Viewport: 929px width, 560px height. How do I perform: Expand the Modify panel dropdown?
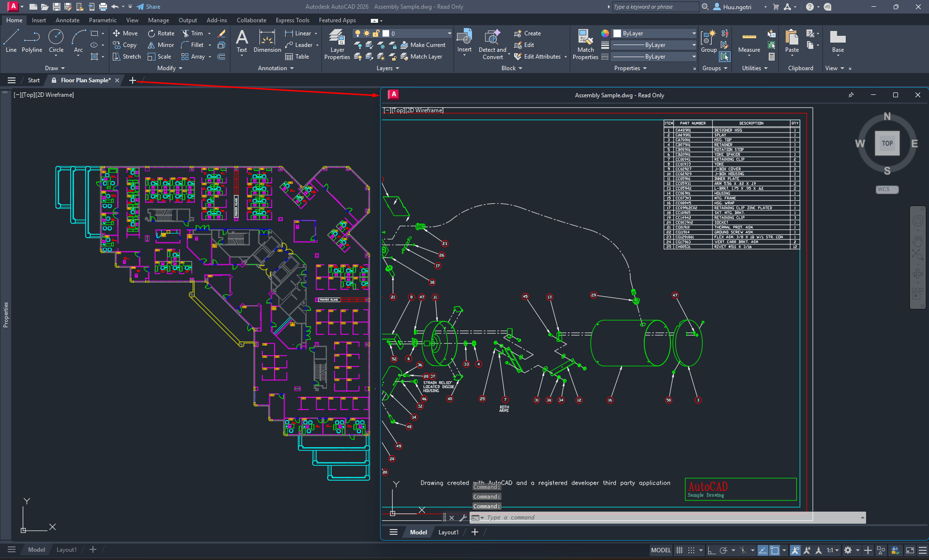pyautogui.click(x=169, y=68)
